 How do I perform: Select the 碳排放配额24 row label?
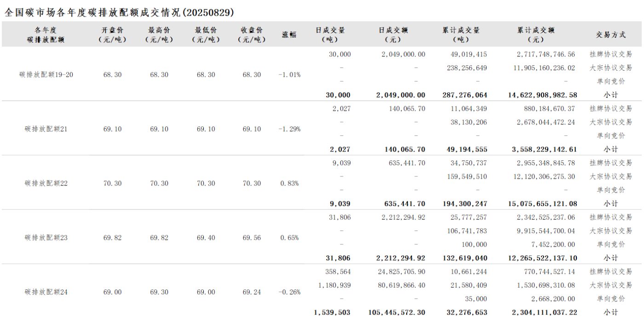pyautogui.click(x=46, y=292)
